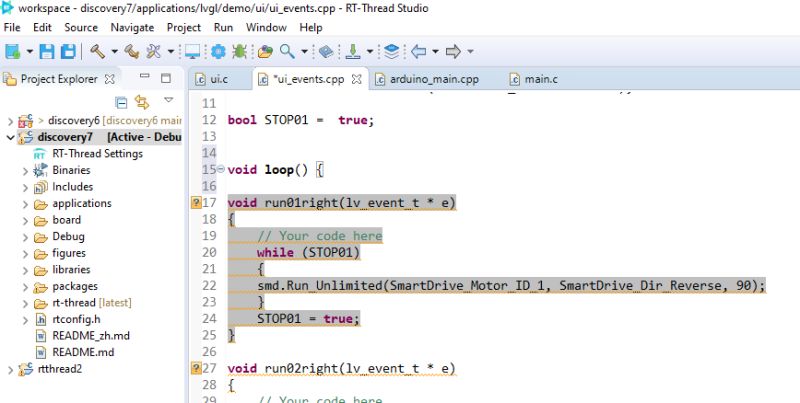Minimize the Project Explorer panel
Image resolution: width=800 pixels, height=403 pixels.
click(145, 77)
